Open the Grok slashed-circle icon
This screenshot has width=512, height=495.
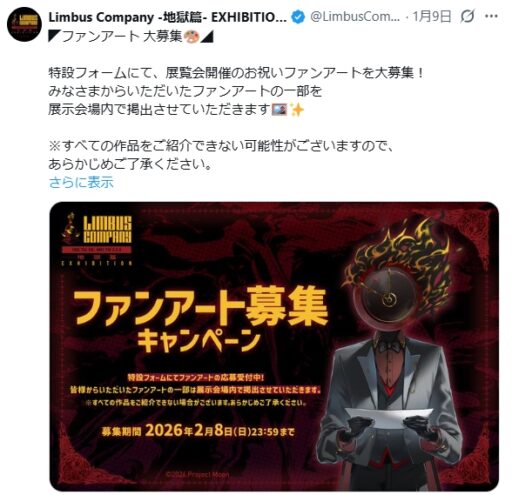click(467, 16)
